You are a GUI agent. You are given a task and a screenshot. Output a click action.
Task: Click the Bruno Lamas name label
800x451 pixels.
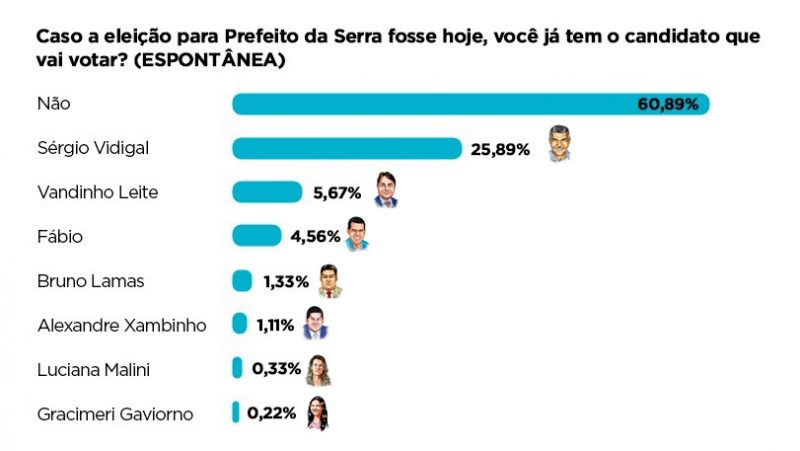[91, 281]
